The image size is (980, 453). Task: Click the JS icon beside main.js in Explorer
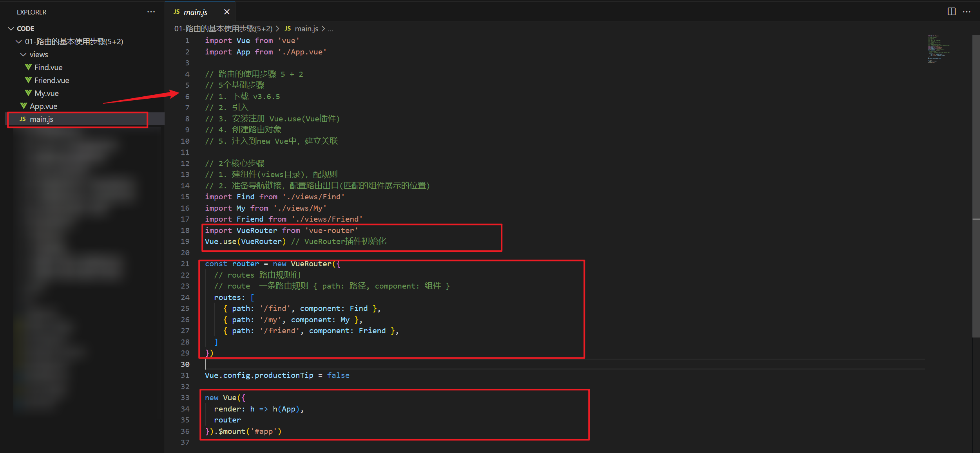23,119
